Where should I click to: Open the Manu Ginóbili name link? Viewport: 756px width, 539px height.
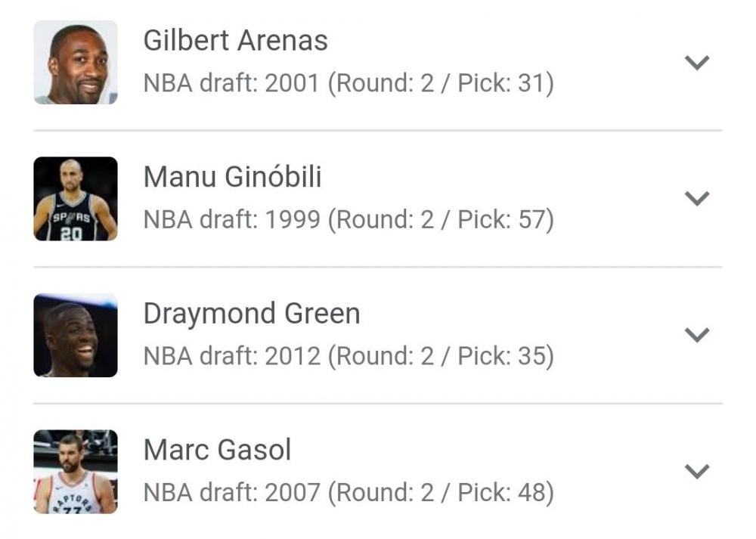coord(232,177)
